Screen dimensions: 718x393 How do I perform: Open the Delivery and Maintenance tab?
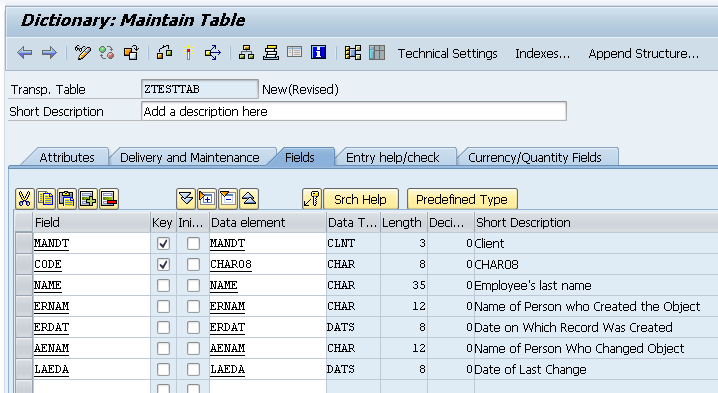190,157
